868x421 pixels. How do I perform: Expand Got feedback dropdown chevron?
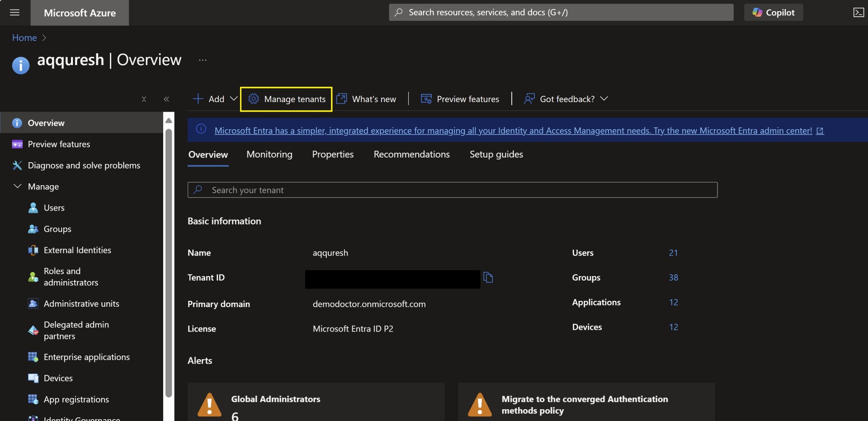(x=604, y=98)
